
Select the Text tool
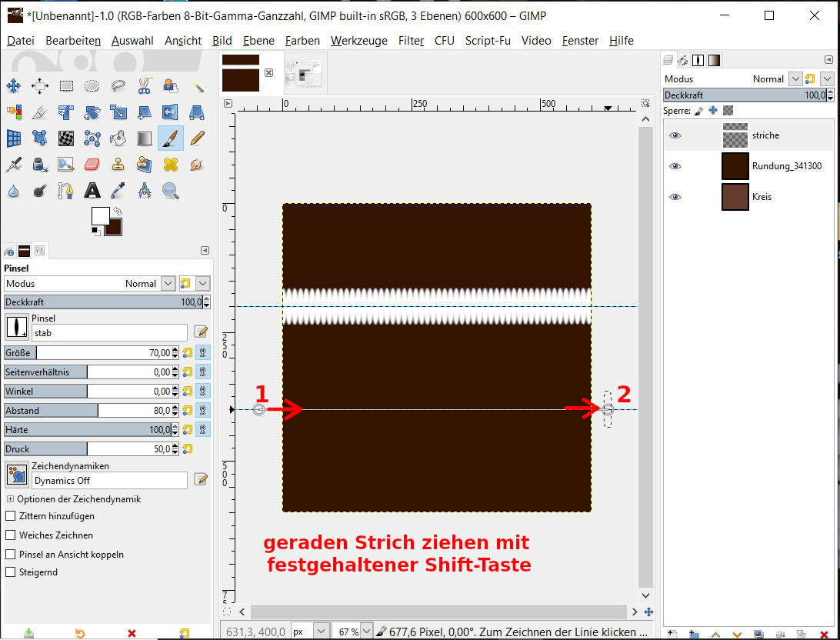pyautogui.click(x=92, y=191)
